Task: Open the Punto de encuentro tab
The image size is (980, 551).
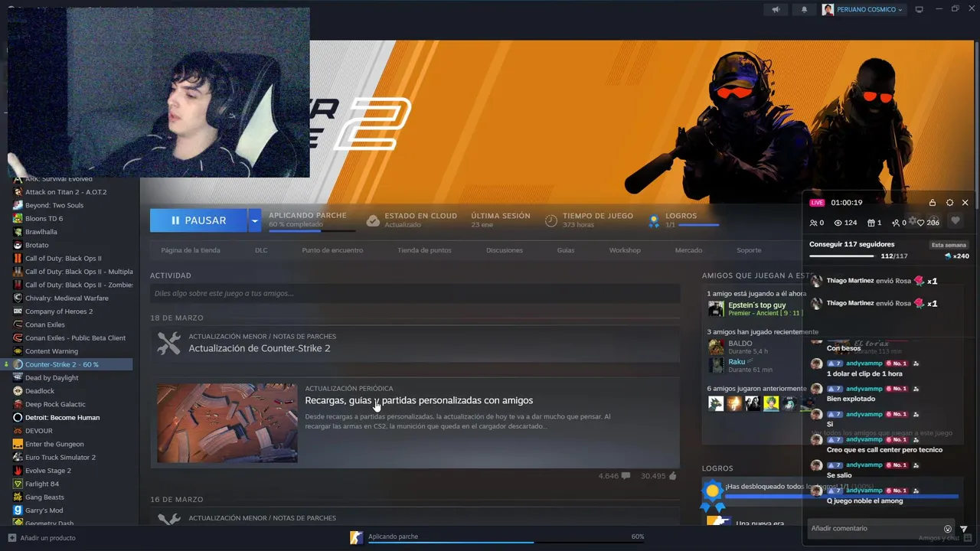Action: point(332,250)
